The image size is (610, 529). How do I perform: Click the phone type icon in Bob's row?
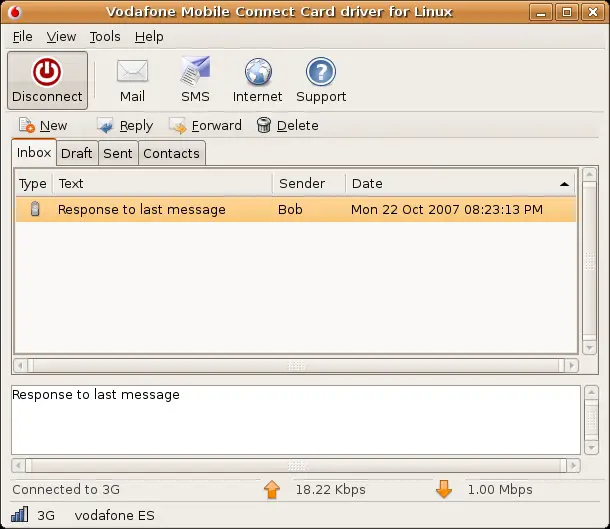pyautogui.click(x=35, y=209)
